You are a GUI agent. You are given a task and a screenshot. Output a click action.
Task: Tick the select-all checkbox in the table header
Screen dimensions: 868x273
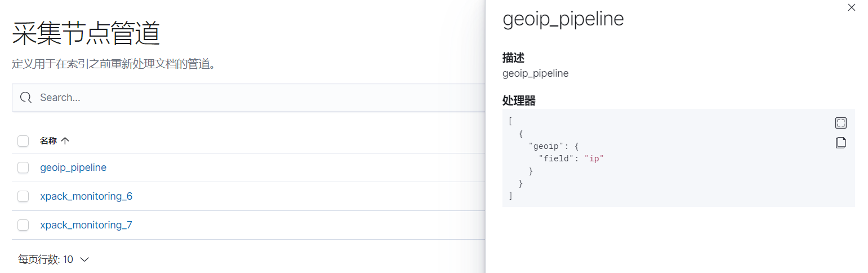pyautogui.click(x=23, y=141)
